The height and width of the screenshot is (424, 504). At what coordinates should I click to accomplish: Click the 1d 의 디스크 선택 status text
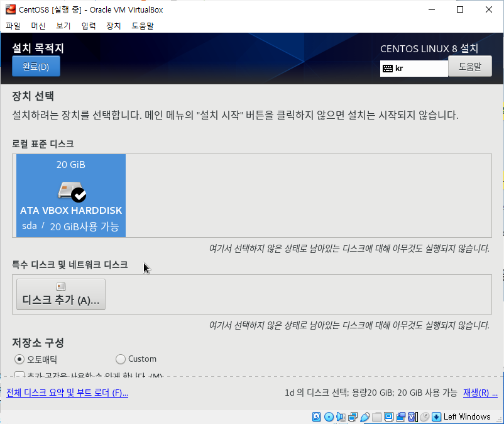(371, 393)
